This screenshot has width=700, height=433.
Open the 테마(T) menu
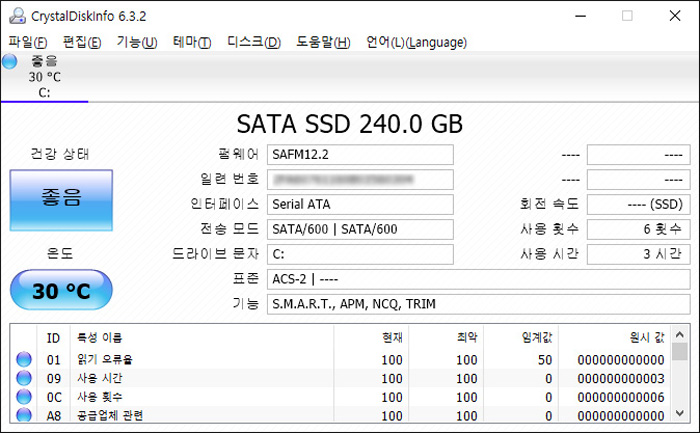click(x=191, y=42)
